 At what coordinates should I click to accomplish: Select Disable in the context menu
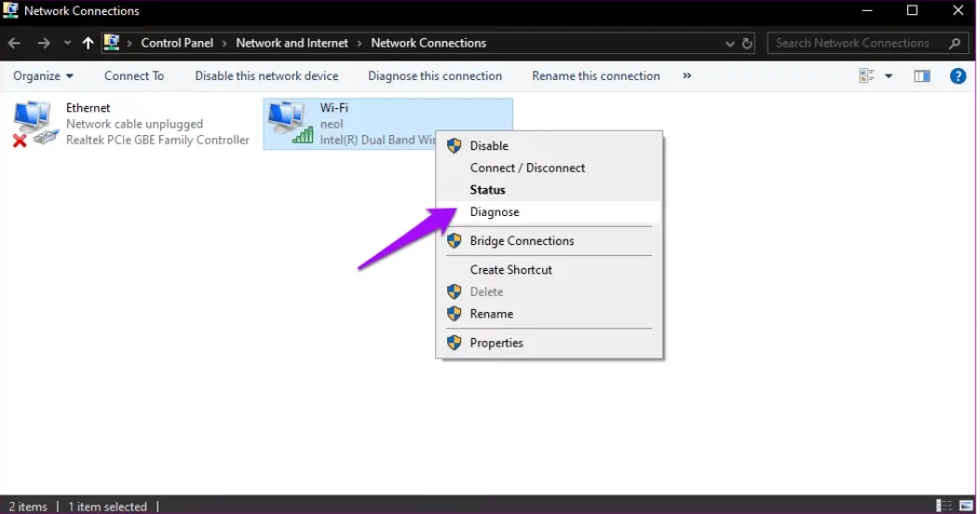tap(489, 146)
